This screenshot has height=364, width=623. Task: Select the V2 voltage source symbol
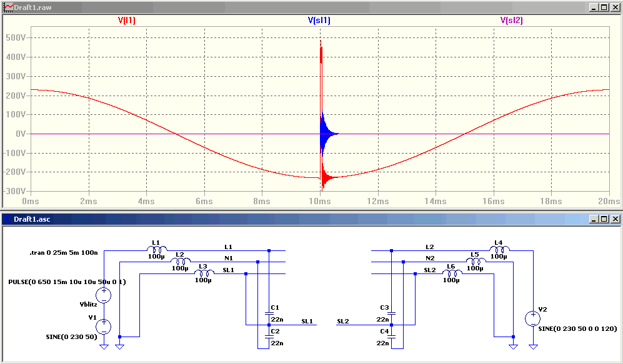(x=533, y=319)
